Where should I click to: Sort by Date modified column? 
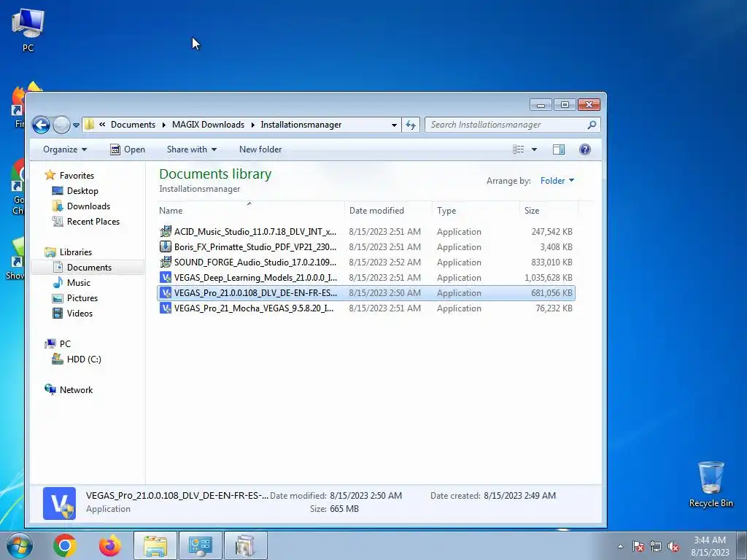click(388, 211)
